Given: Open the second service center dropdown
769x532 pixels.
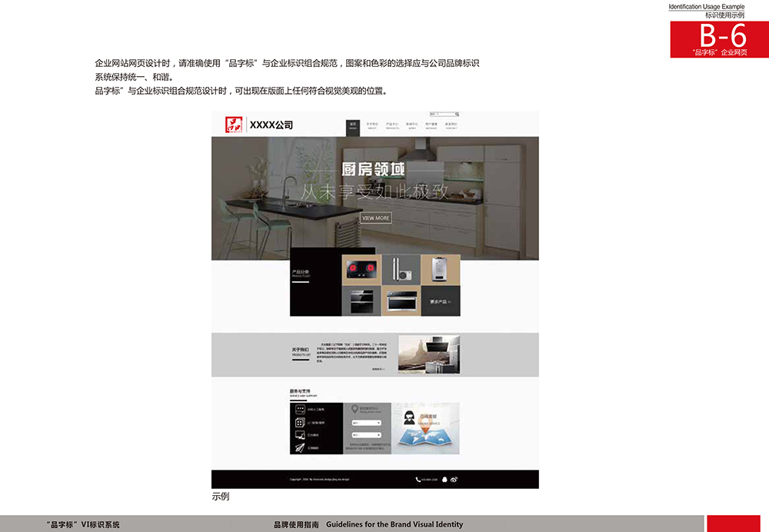Looking at the screenshot, I should click(x=367, y=434).
